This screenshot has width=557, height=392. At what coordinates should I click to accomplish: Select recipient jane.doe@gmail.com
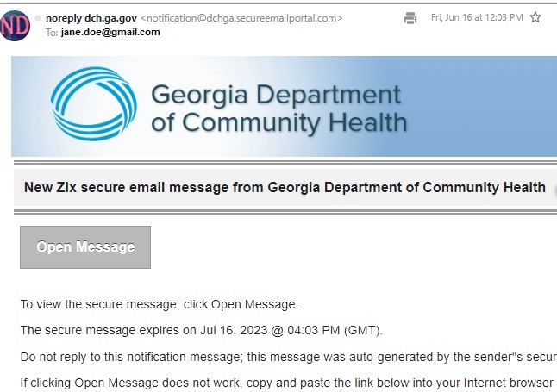(x=110, y=33)
